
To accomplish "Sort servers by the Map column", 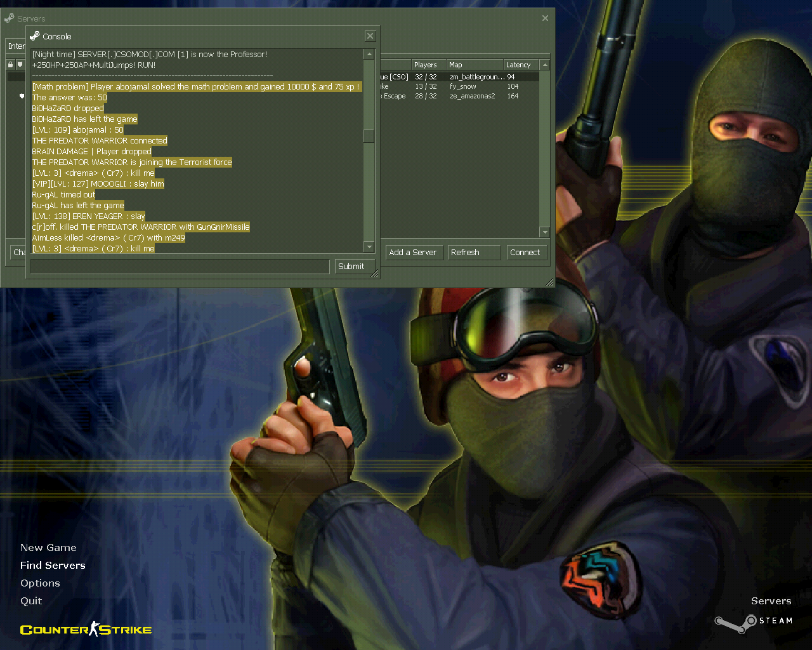I will 474,65.
